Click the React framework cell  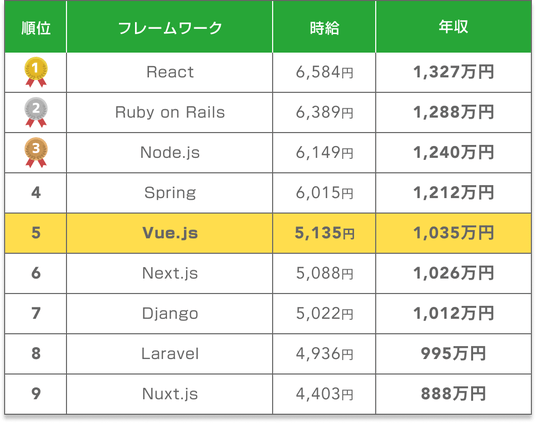170,72
